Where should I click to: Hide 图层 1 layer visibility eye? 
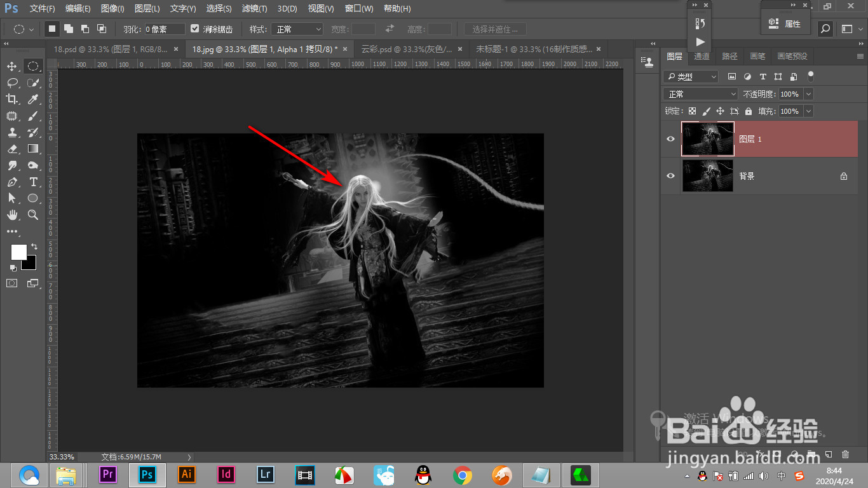coord(670,139)
